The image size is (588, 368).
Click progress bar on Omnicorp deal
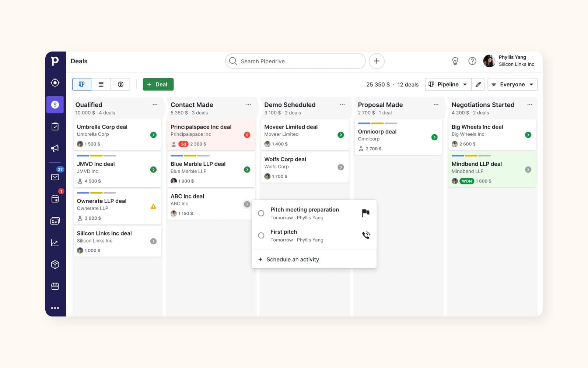click(x=377, y=123)
